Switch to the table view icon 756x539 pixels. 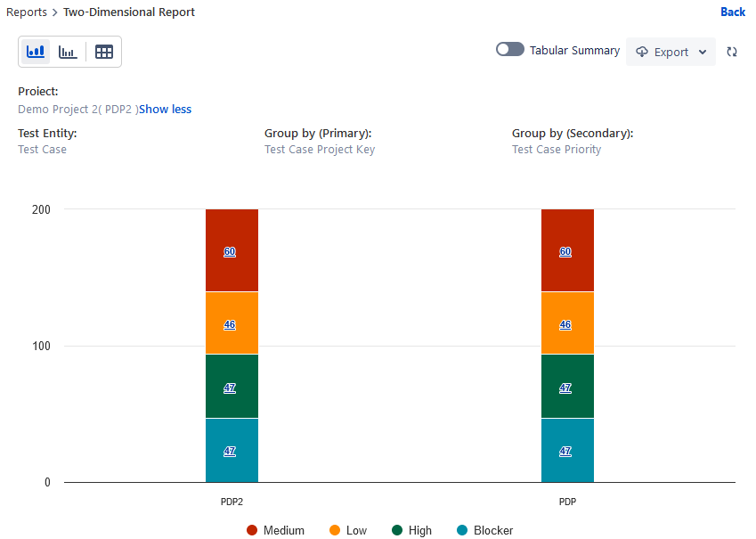104,52
